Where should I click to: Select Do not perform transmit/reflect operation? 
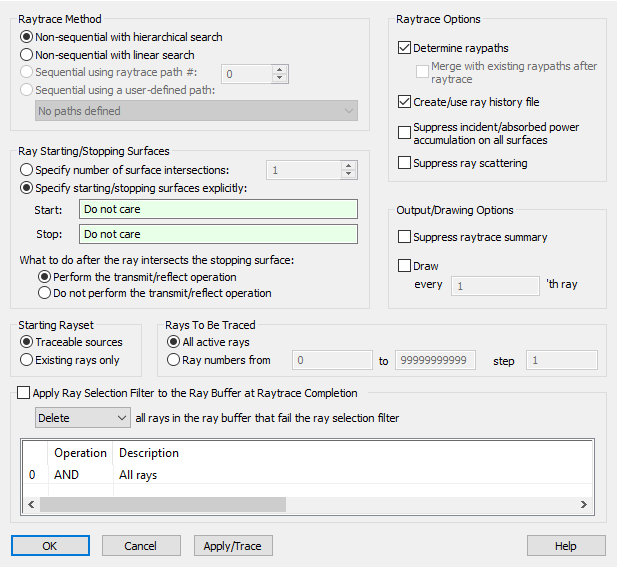click(x=44, y=293)
